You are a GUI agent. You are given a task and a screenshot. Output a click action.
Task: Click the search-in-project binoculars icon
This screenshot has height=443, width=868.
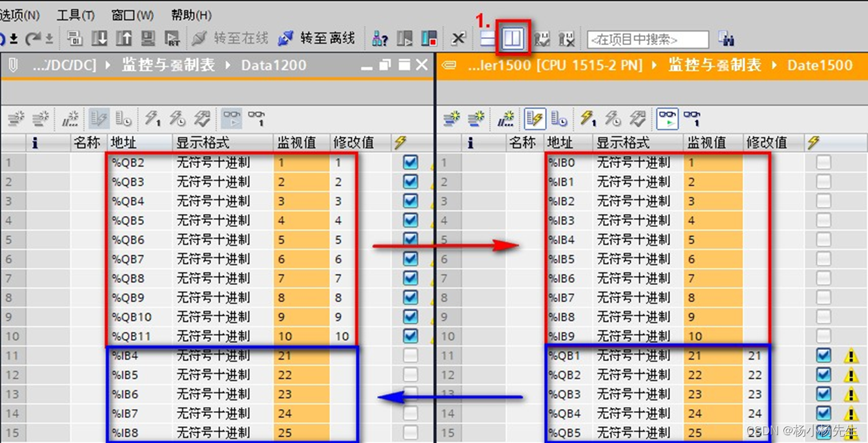[726, 39]
